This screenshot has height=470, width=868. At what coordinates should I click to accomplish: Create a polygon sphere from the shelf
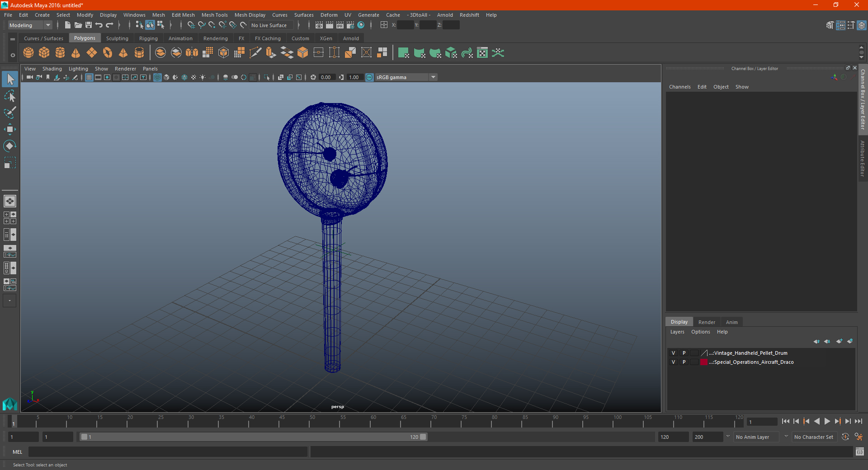[x=28, y=53]
